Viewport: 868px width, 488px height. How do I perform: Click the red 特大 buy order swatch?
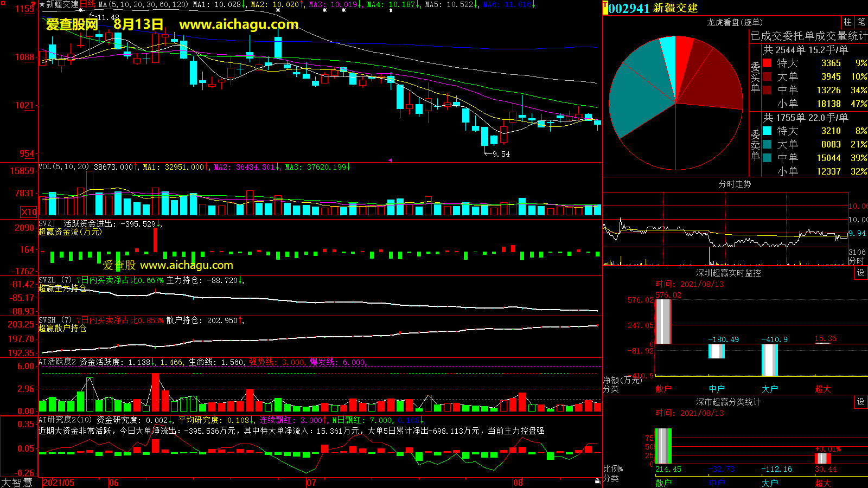[767, 63]
